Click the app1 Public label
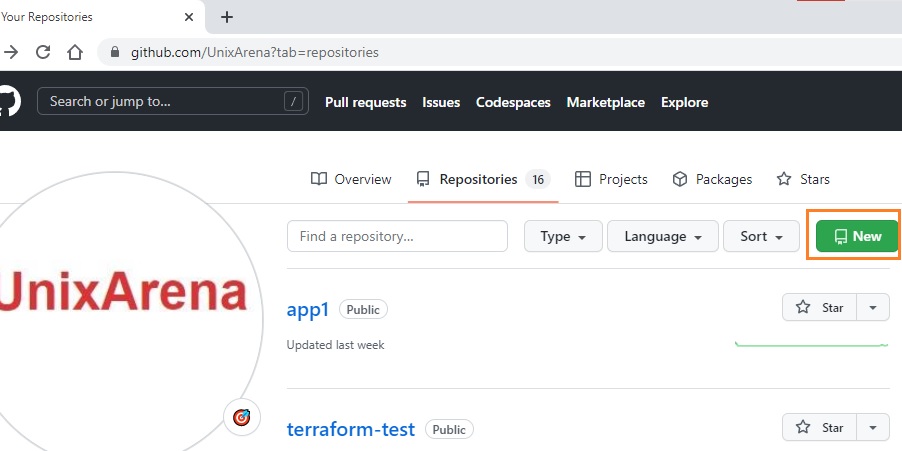This screenshot has height=451, width=902. click(363, 309)
